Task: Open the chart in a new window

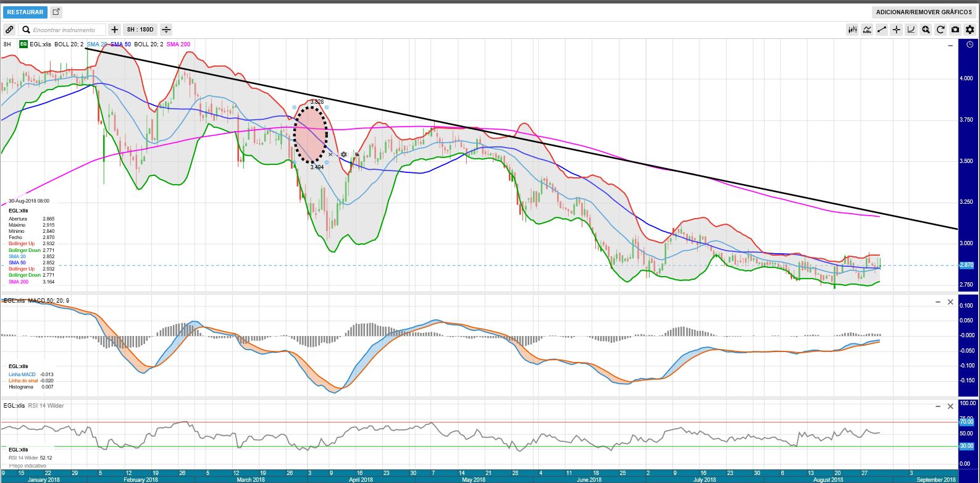Action: coord(56,12)
